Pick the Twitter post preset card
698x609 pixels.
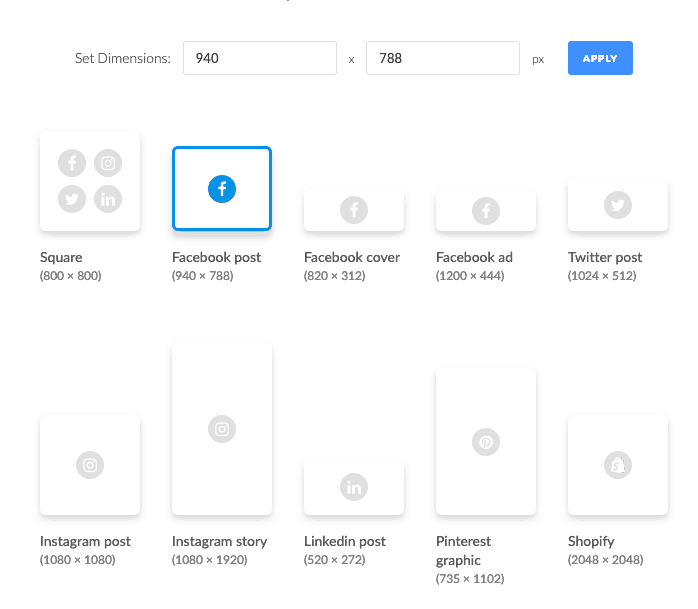618,205
